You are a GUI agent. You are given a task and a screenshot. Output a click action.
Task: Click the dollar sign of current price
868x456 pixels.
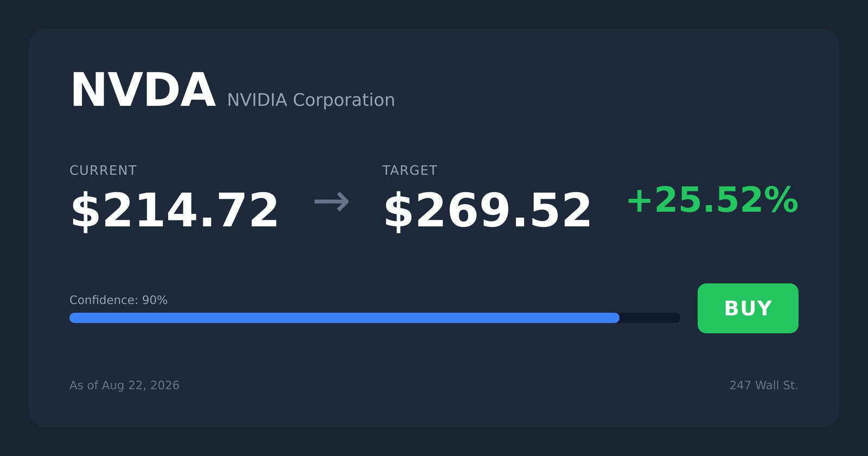click(x=85, y=211)
